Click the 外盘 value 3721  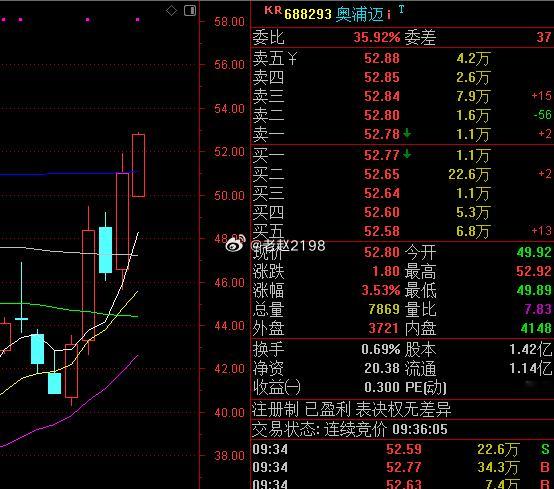pos(384,329)
